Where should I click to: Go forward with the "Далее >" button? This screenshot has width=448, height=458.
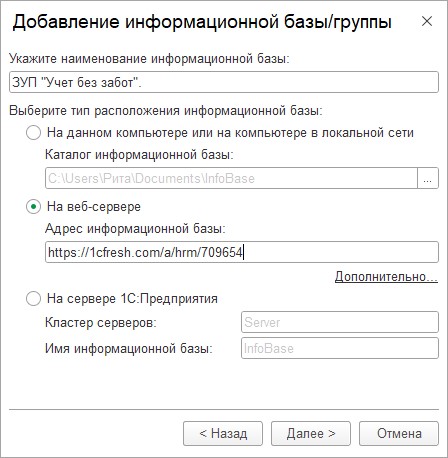click(311, 433)
